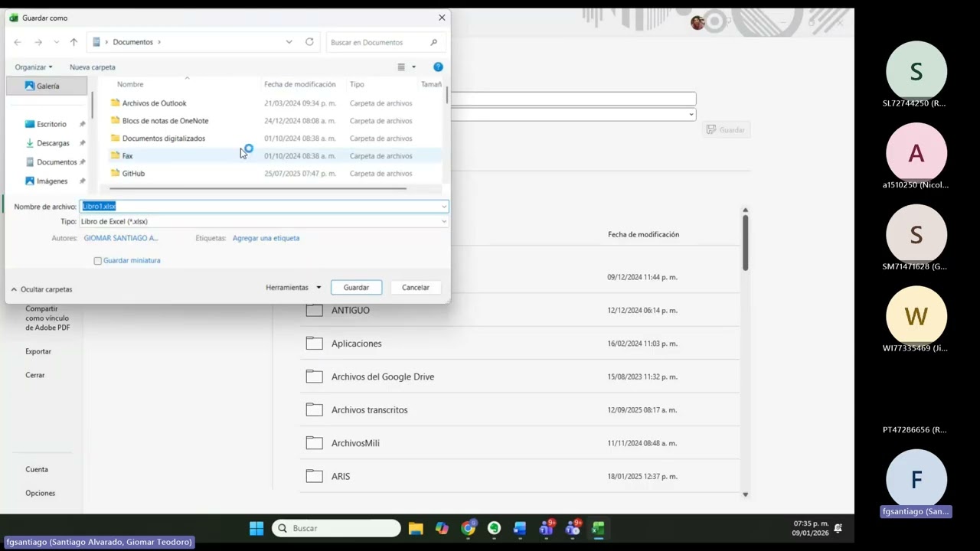Screen dimensions: 980x551
Task: Create a Nueva carpeta
Action: 93,67
